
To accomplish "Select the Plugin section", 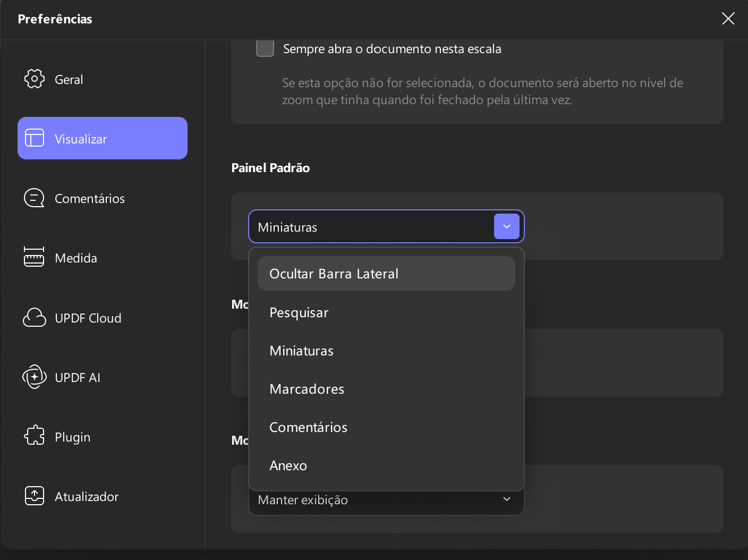I will [103, 437].
